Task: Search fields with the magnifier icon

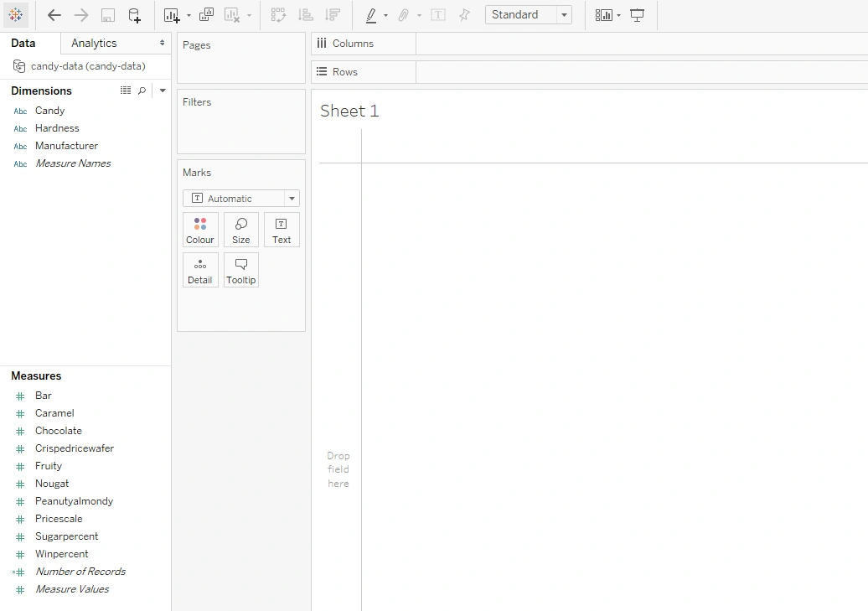Action: (x=142, y=91)
